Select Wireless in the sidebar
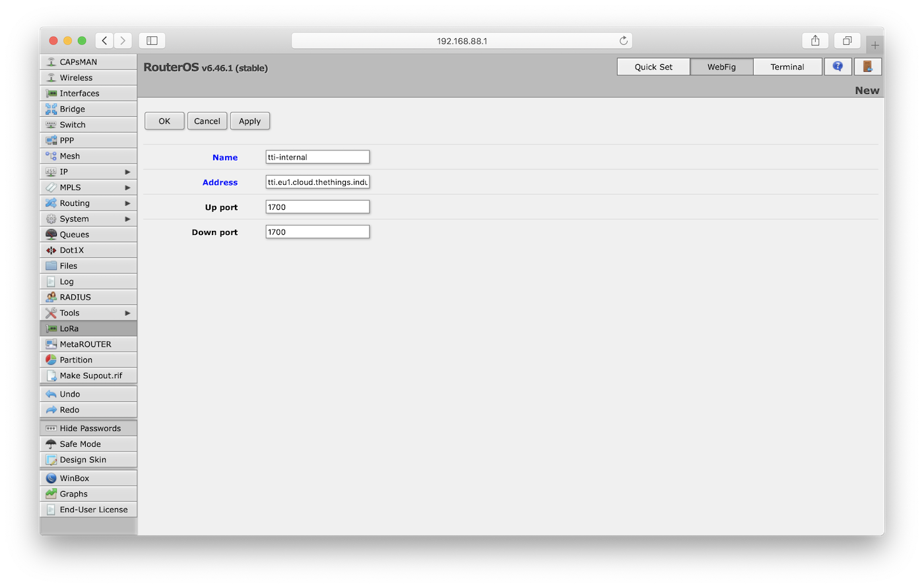This screenshot has width=924, height=588. [74, 77]
